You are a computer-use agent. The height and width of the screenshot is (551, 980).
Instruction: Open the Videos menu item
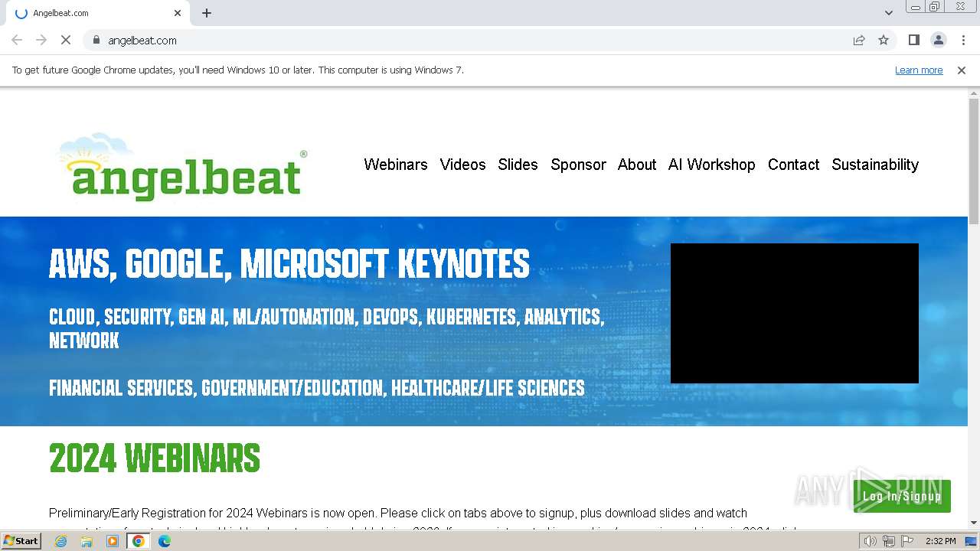click(462, 165)
